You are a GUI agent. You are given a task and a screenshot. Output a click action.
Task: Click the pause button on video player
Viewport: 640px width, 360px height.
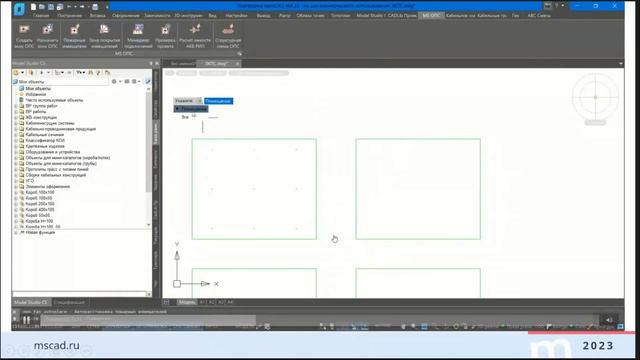pos(27,320)
